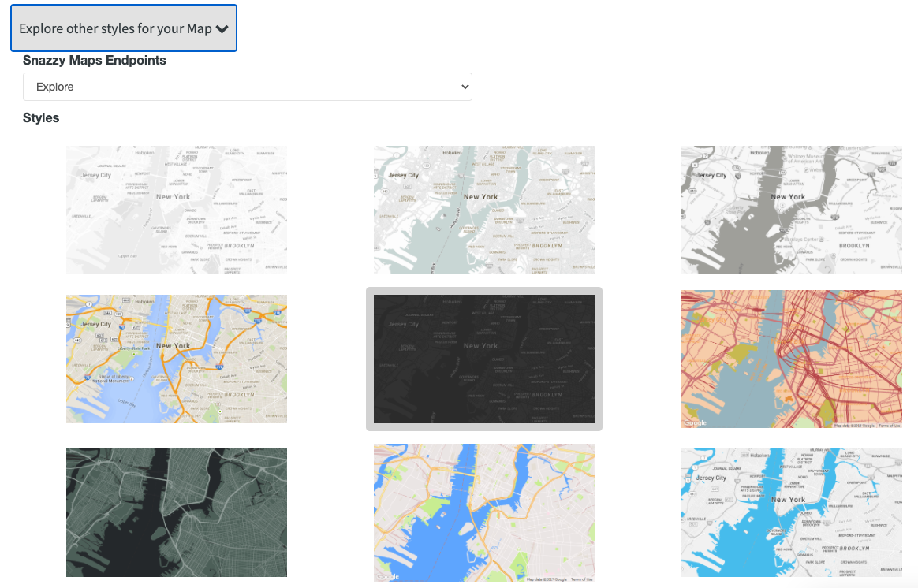Select the palest white map style without colored water
Image resolution: width=918 pixels, height=588 pixels.
tap(176, 210)
